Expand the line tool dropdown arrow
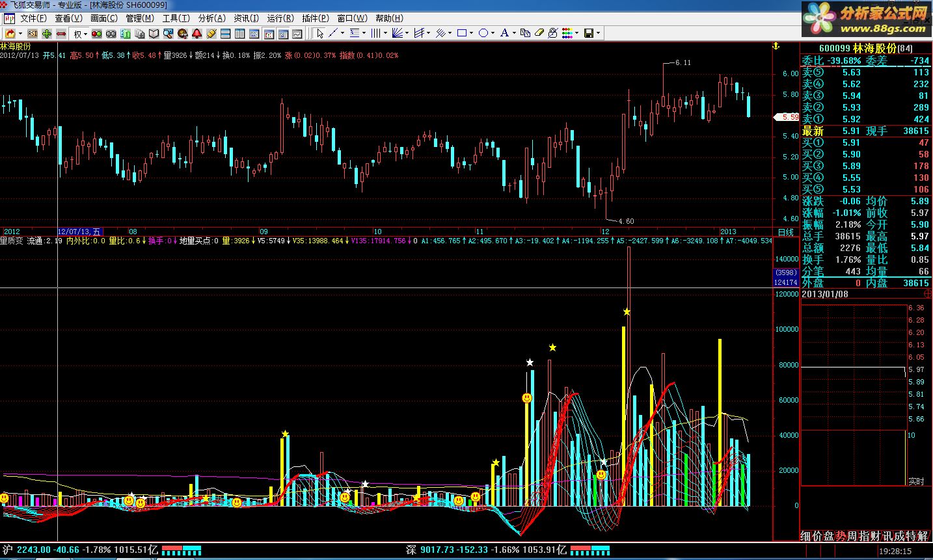 pyautogui.click(x=342, y=33)
